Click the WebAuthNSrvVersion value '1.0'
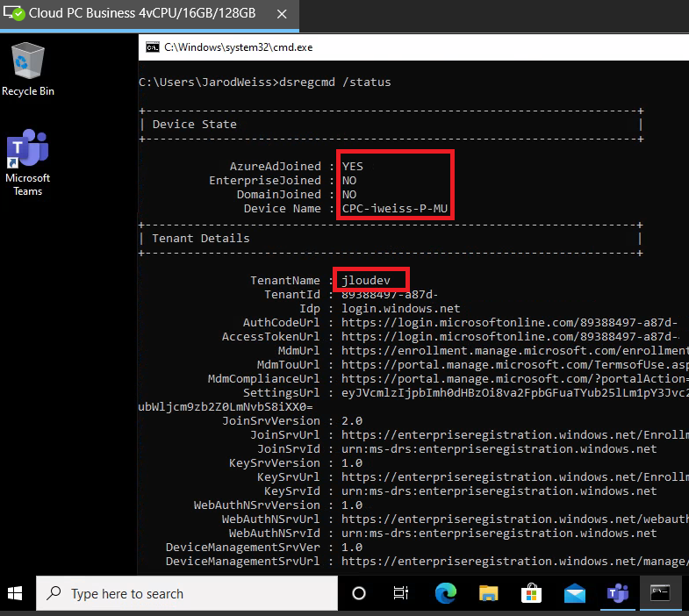 352,505
